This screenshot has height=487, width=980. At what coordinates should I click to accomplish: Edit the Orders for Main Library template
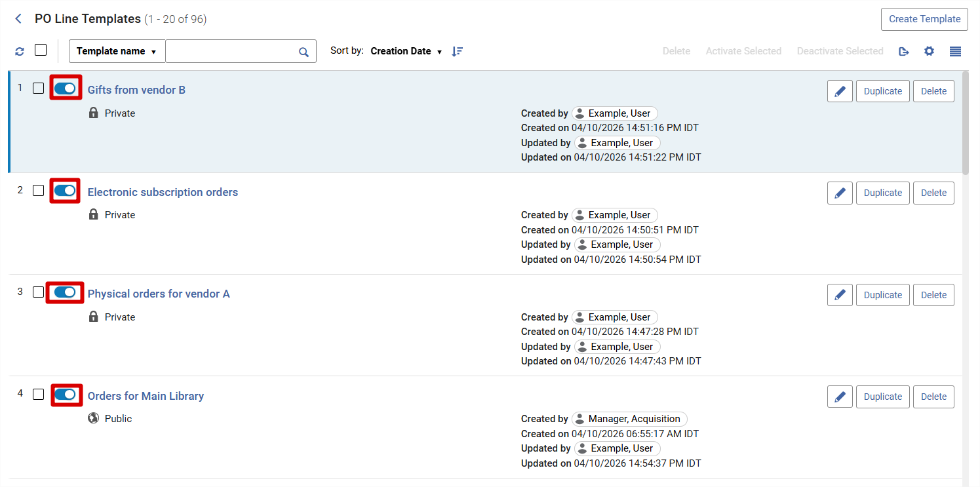click(x=840, y=397)
